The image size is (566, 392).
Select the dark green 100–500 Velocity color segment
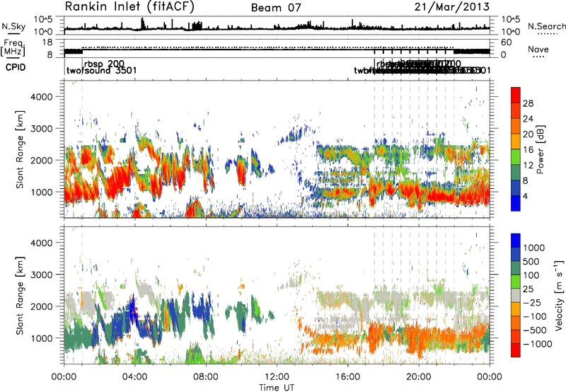[516, 268]
